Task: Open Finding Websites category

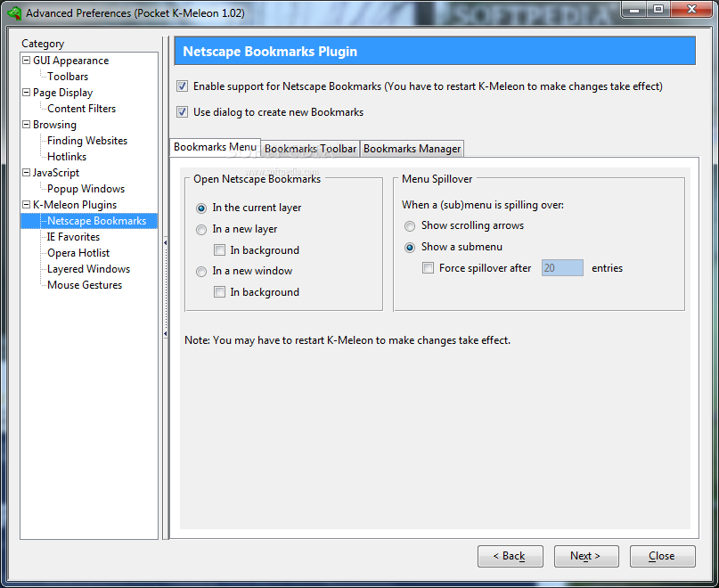Action: (x=87, y=141)
